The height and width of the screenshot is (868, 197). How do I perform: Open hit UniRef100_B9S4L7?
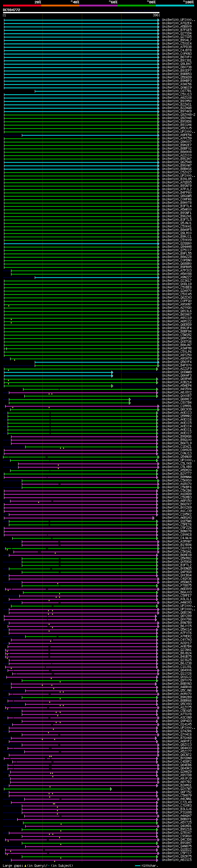point(177,40)
